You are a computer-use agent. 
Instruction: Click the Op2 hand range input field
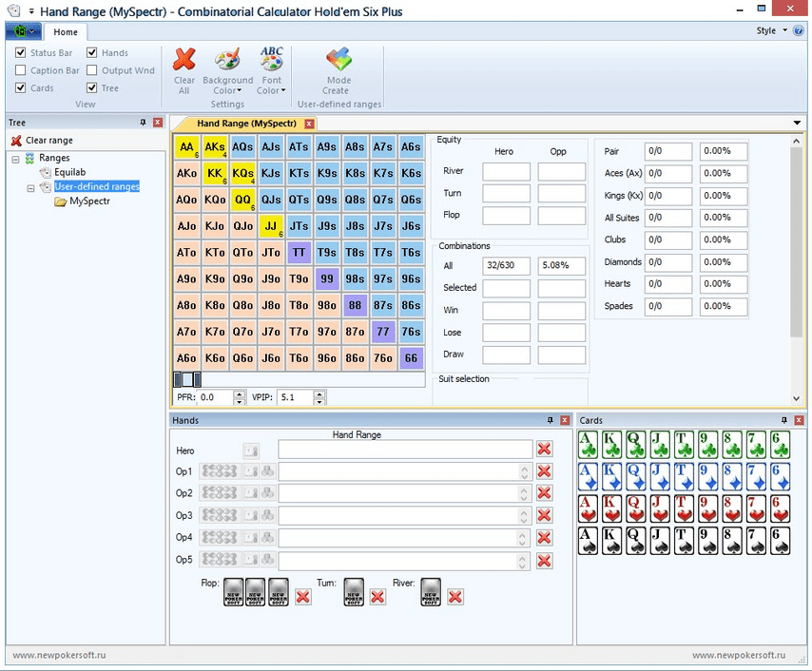[405, 493]
